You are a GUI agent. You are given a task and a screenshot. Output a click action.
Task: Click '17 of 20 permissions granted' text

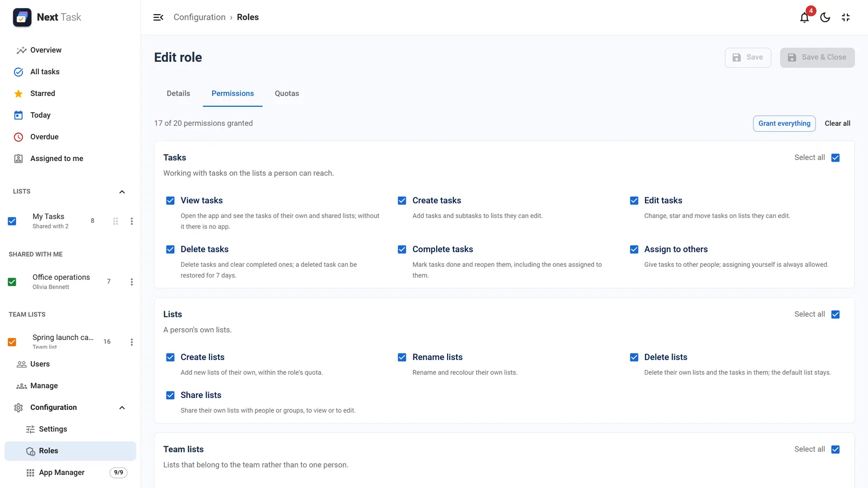pyautogui.click(x=203, y=124)
